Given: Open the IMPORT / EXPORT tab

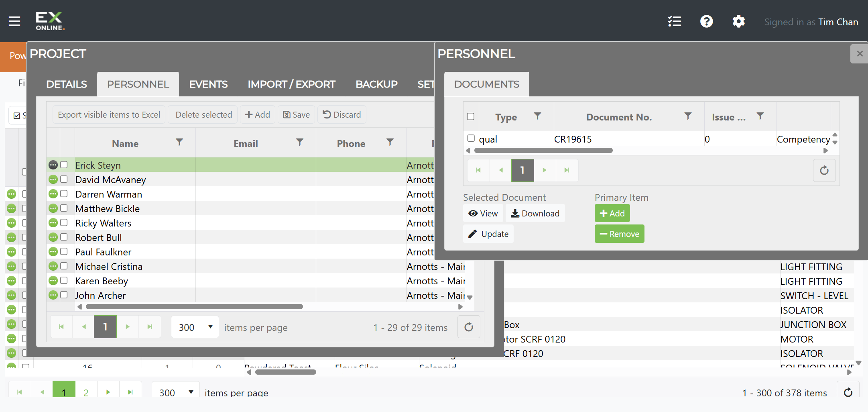Looking at the screenshot, I should pos(291,84).
